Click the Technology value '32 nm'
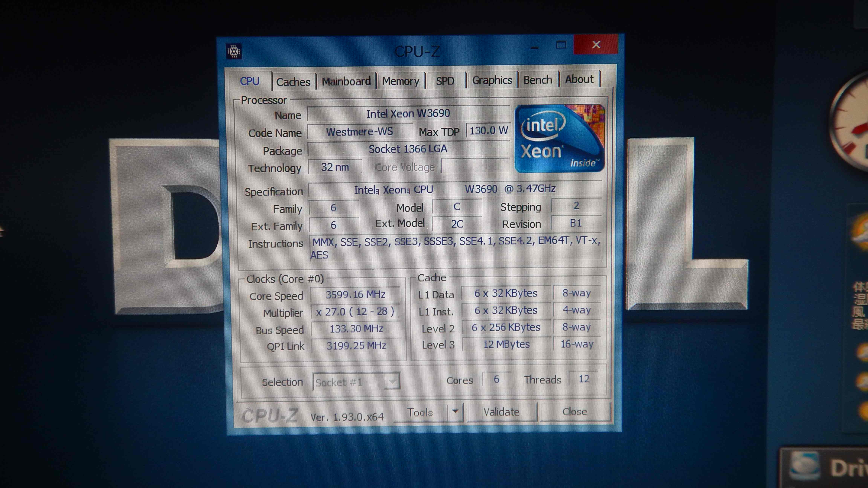This screenshot has height=488, width=868. (335, 167)
